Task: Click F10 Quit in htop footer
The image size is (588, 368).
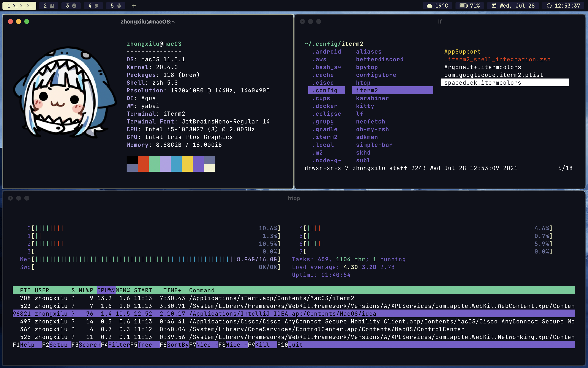Action: click(290, 345)
